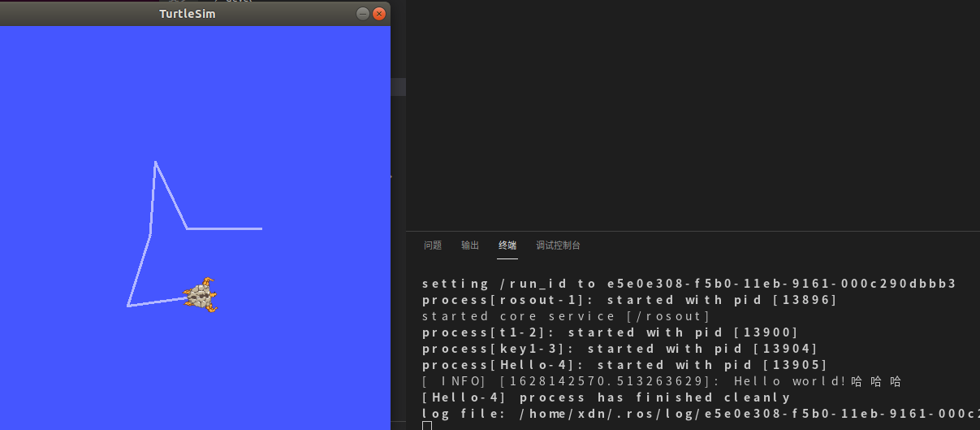Close the TurtleSim window
The width and height of the screenshot is (980, 430).
378,14
